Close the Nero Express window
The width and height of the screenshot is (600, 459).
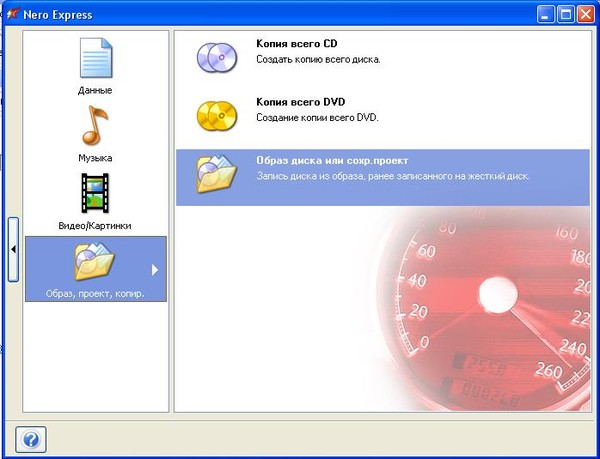pyautogui.click(x=585, y=15)
